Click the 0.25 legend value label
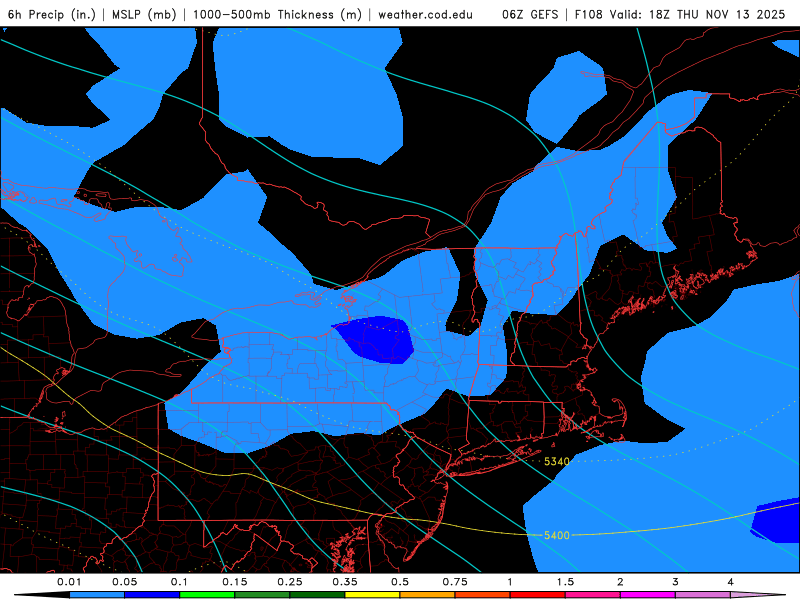This screenshot has height=600, width=800. [290, 582]
